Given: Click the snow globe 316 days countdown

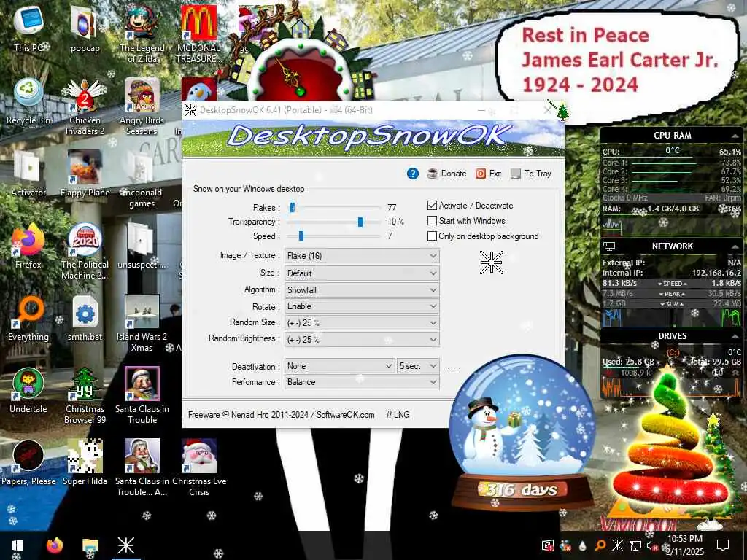Looking at the screenshot, I should [x=522, y=432].
